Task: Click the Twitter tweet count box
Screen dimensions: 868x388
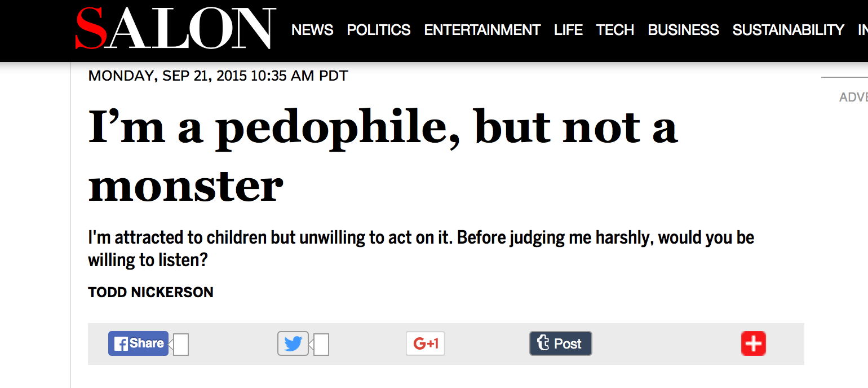Action: point(321,345)
